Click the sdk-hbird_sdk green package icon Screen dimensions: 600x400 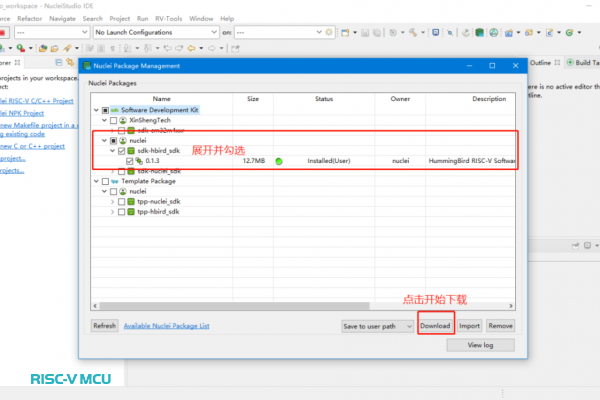[x=131, y=151]
